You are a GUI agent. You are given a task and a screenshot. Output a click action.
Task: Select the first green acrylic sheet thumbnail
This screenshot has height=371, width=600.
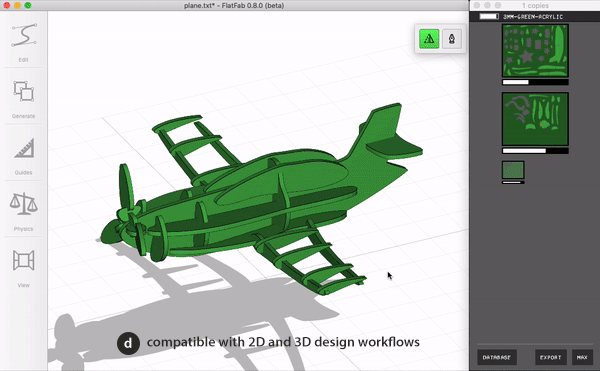535,50
